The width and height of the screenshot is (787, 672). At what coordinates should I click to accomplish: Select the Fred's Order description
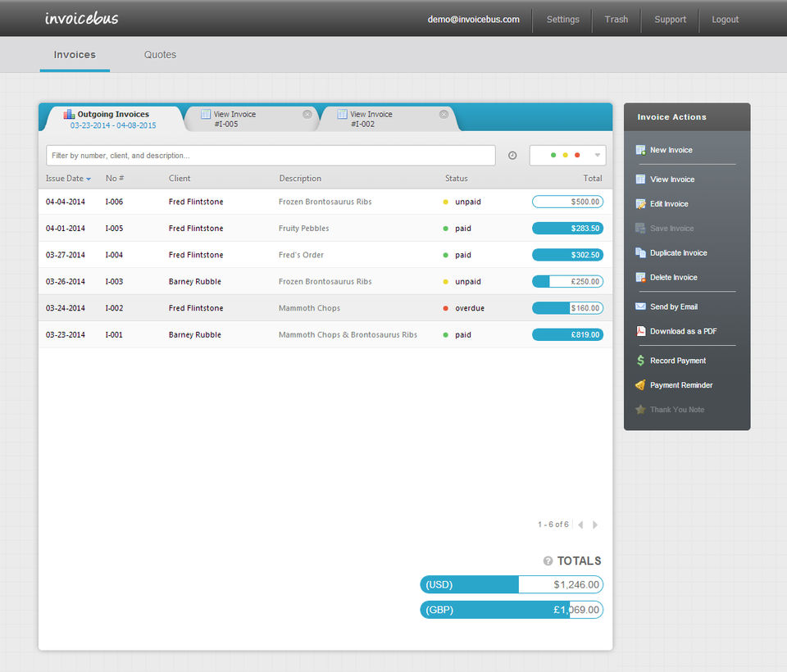tap(301, 255)
